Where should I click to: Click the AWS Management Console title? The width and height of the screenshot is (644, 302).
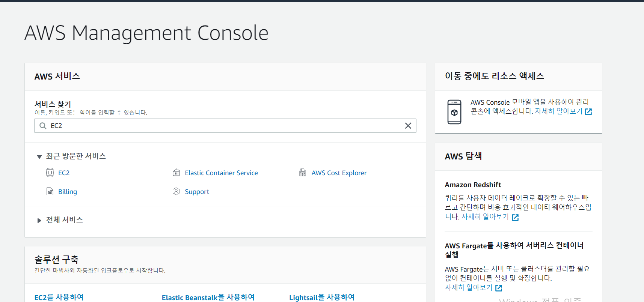[146, 33]
